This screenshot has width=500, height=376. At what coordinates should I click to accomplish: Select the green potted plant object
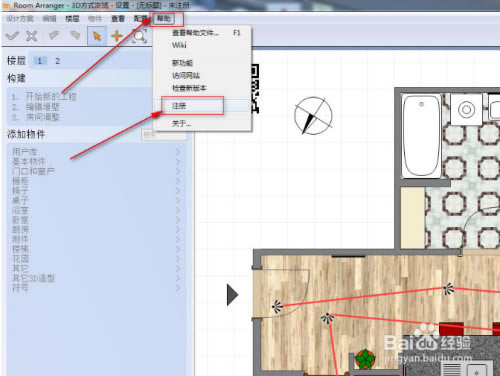pos(365,359)
